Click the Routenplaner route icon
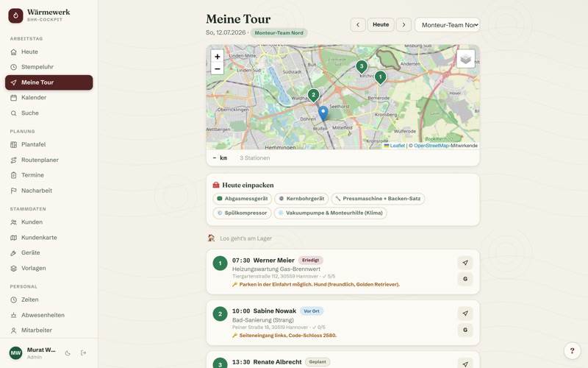The width and height of the screenshot is (588, 368). [13, 160]
